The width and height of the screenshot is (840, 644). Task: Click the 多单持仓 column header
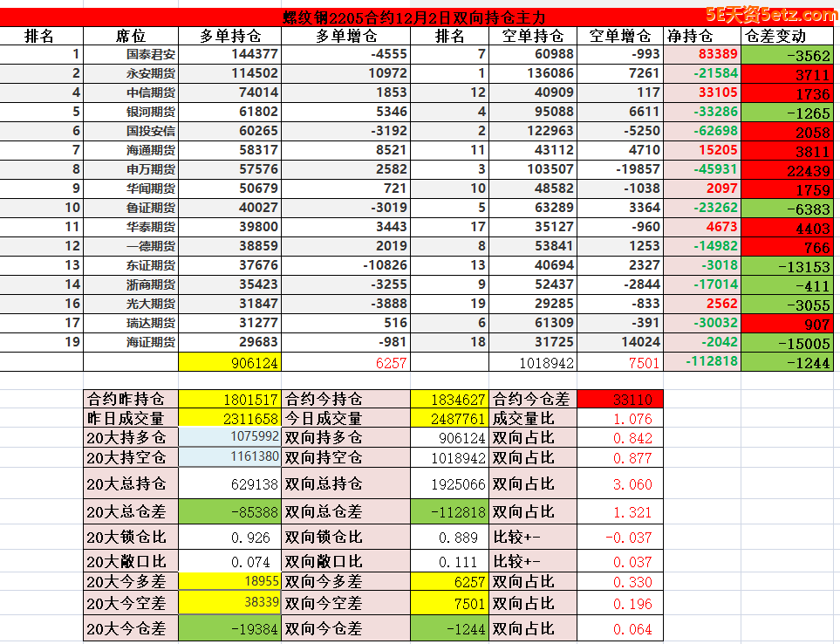(x=229, y=36)
